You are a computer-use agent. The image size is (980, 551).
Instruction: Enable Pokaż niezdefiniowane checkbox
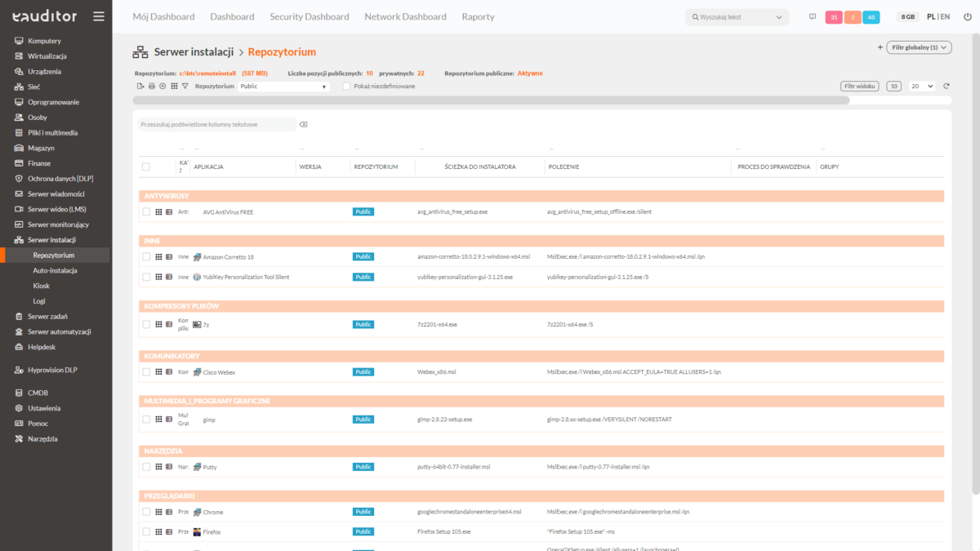(x=346, y=86)
